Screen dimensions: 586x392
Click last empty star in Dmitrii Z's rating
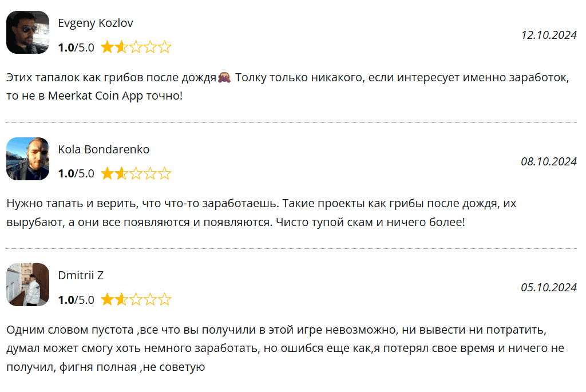(x=164, y=299)
